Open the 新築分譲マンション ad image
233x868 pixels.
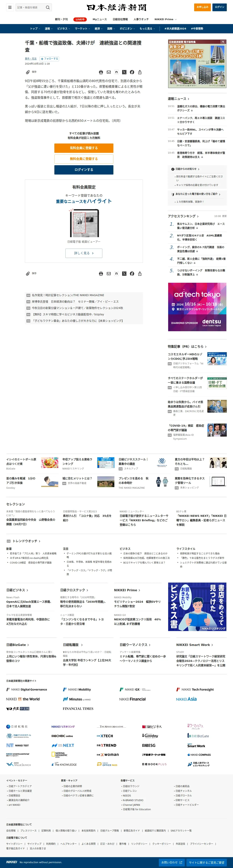click(x=197, y=64)
